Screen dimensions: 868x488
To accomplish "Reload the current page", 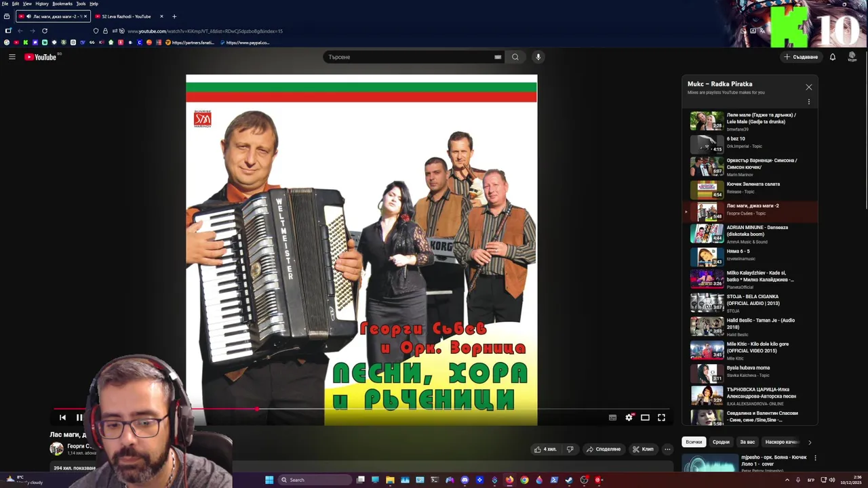I will point(45,30).
